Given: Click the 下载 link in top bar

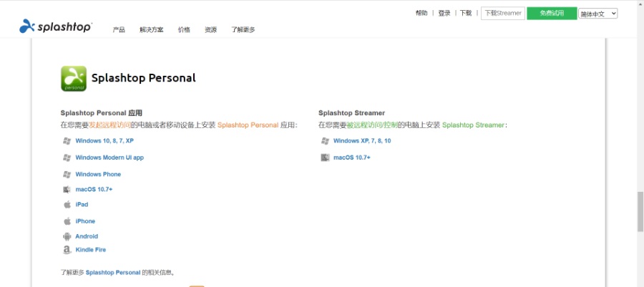Looking at the screenshot, I should 466,13.
